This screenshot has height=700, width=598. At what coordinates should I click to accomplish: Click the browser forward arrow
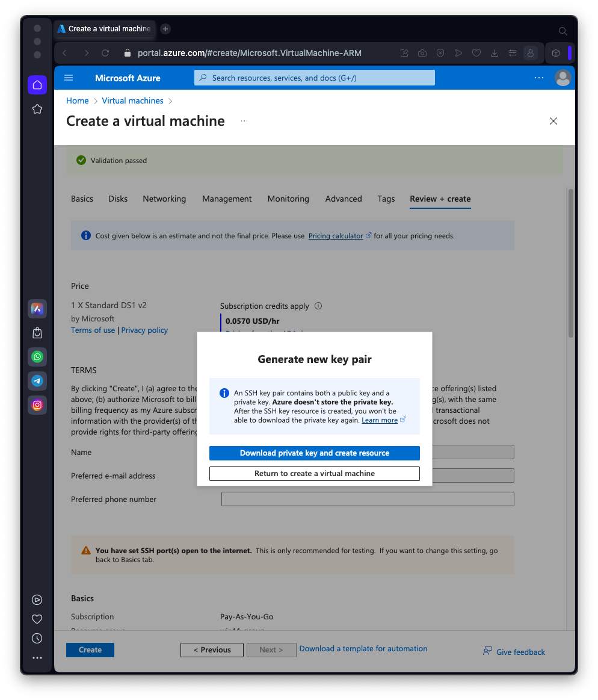[86, 53]
